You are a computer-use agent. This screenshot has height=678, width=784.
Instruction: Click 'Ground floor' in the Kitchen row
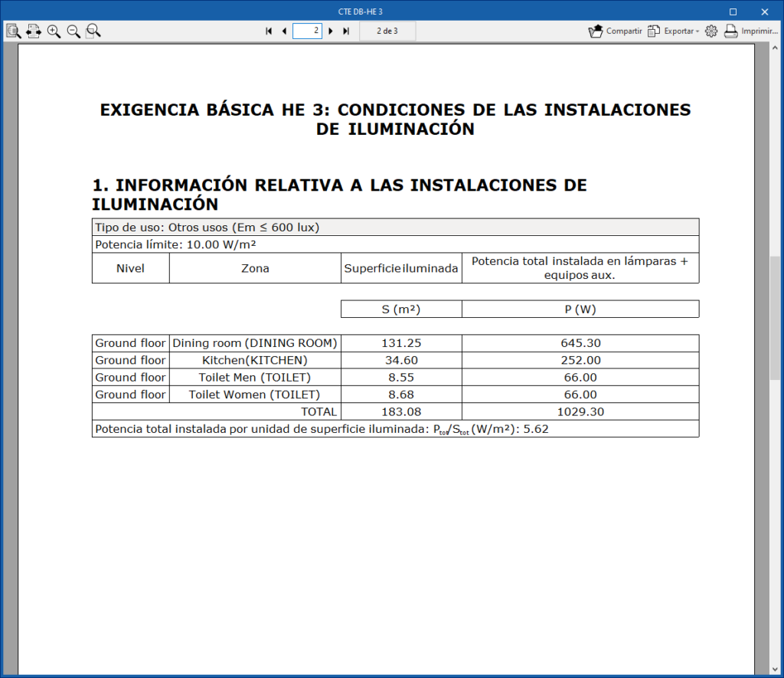coord(130,360)
